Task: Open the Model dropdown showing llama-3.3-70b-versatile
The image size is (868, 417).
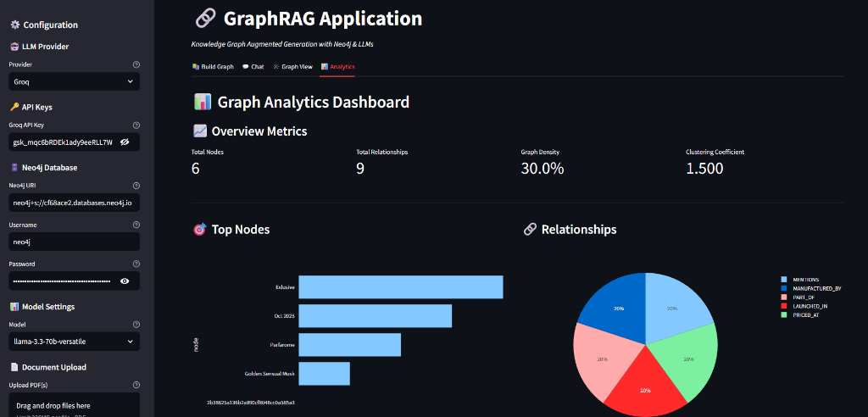Action: [75, 341]
